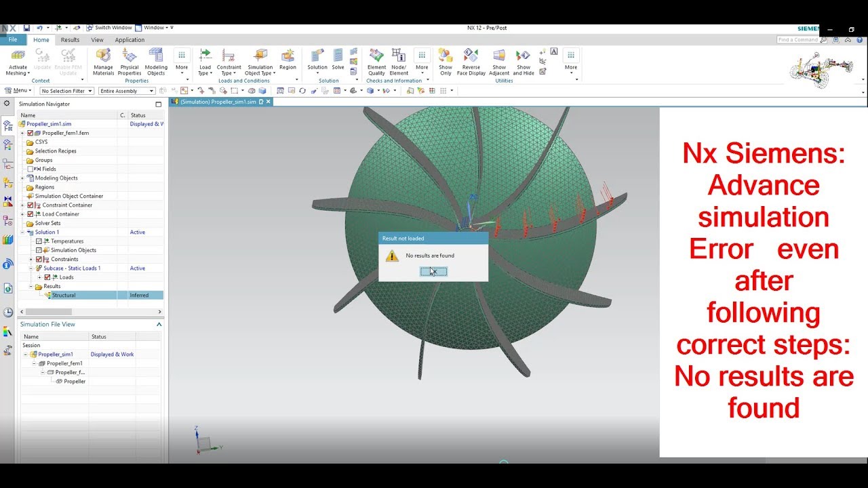868x488 pixels.
Task: Click the Roles sidebar icon
Action: [7, 350]
